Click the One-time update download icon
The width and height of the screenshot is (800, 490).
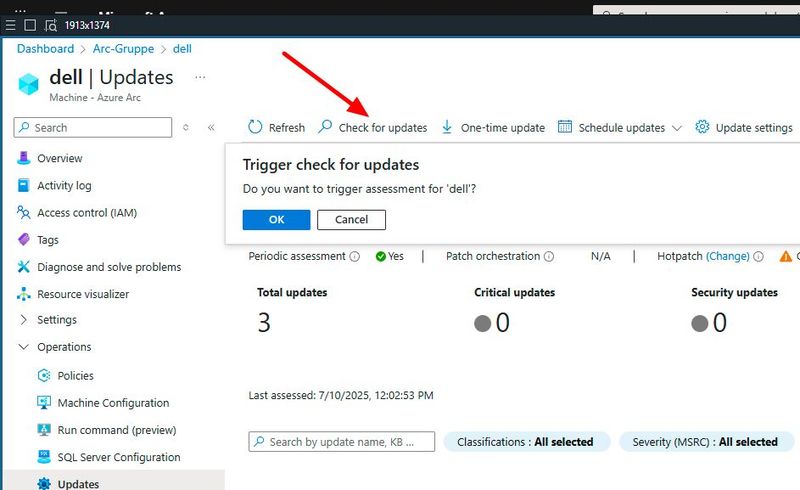tap(447, 127)
